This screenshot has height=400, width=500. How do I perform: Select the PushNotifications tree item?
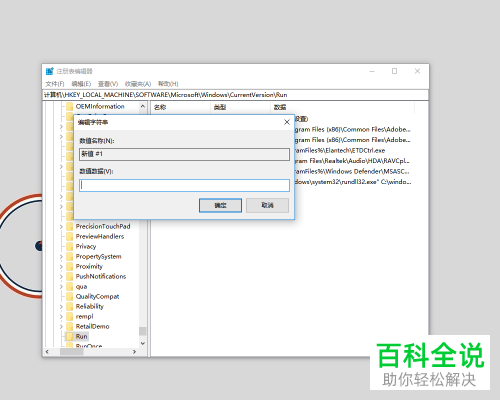point(101,276)
